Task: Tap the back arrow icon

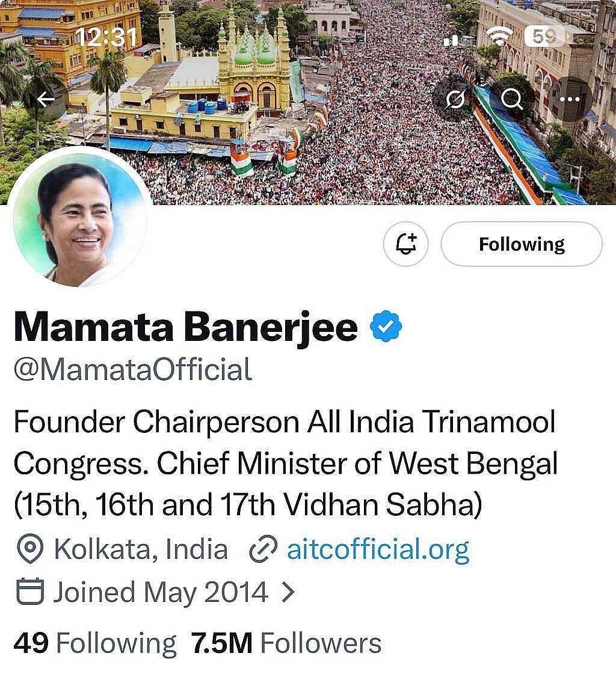Action: tap(45, 99)
